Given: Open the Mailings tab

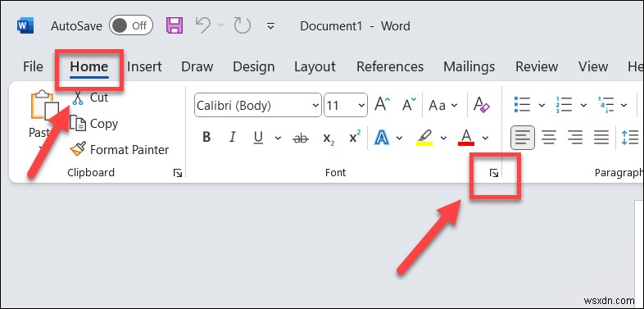Looking at the screenshot, I should click(469, 66).
